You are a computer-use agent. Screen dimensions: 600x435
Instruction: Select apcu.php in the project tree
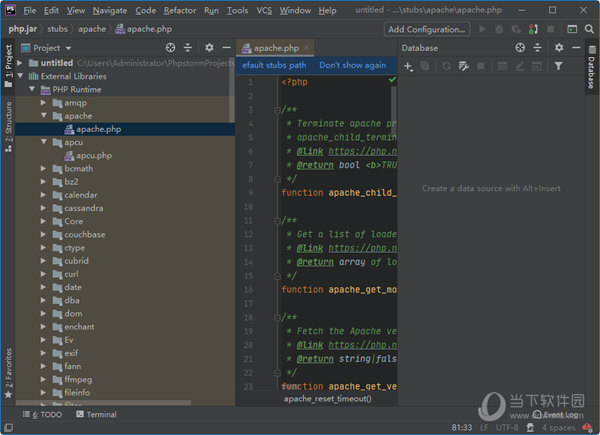[94, 155]
